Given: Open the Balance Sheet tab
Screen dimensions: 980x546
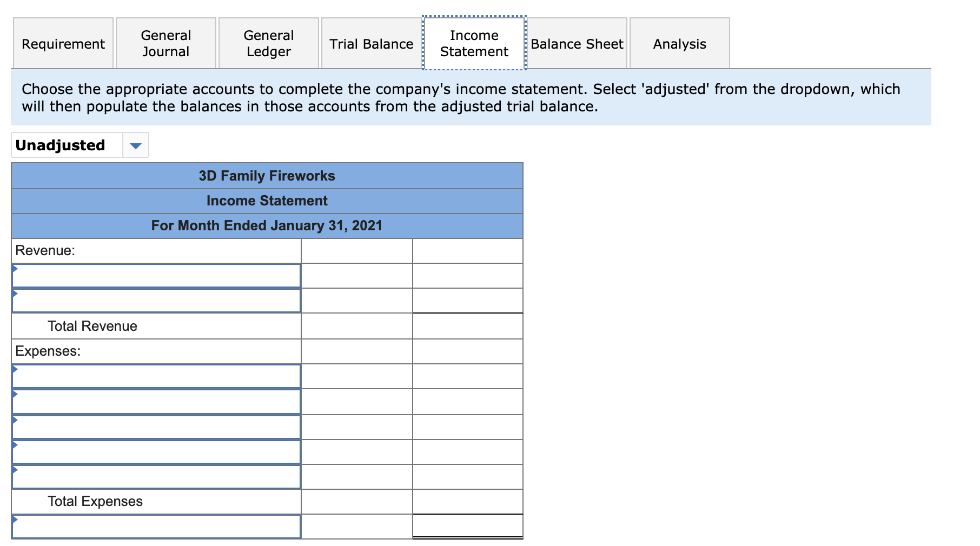Looking at the screenshot, I should 575,43.
